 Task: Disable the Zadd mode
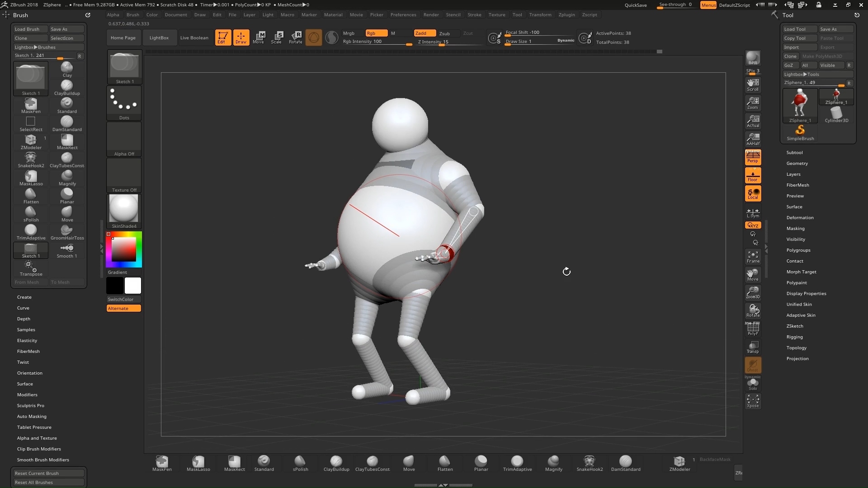(425, 33)
